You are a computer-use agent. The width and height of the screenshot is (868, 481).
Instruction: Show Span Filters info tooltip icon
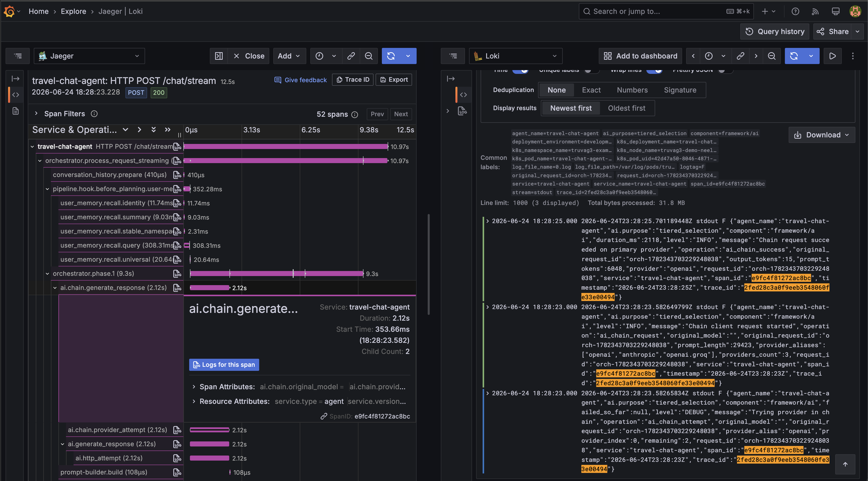[x=94, y=114]
